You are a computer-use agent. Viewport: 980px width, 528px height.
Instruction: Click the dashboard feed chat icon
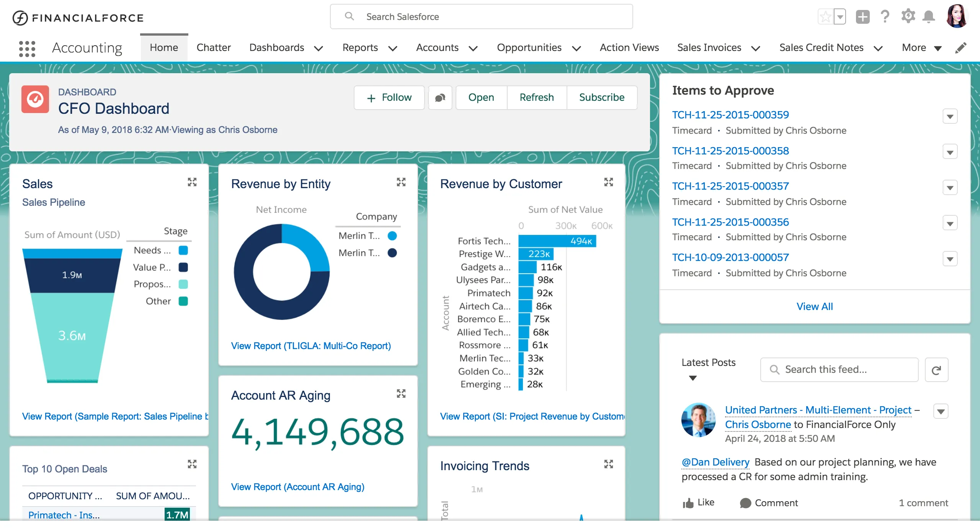pos(440,98)
